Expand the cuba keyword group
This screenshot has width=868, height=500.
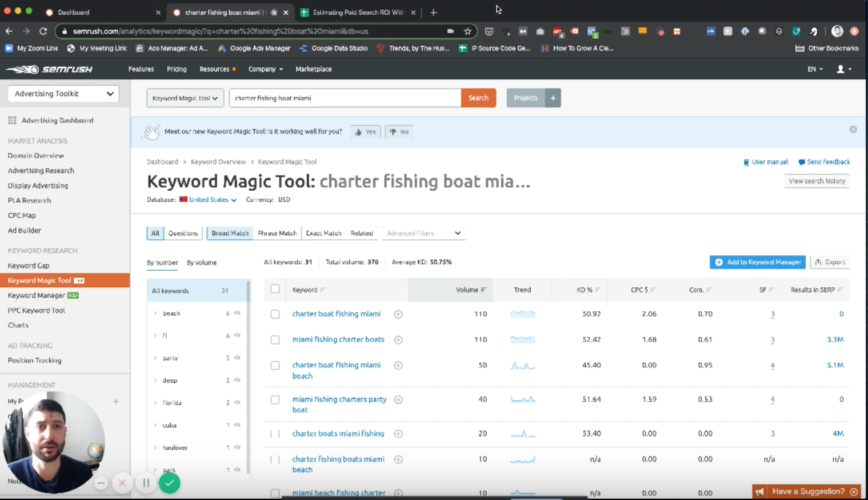pos(155,425)
